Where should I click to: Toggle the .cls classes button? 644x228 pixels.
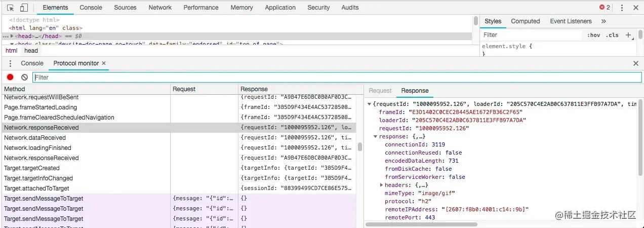(613, 35)
